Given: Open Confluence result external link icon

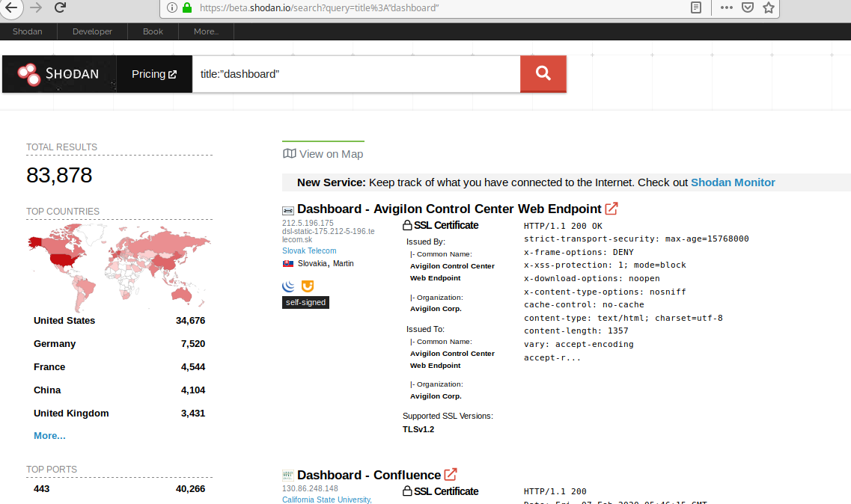Looking at the screenshot, I should point(451,474).
